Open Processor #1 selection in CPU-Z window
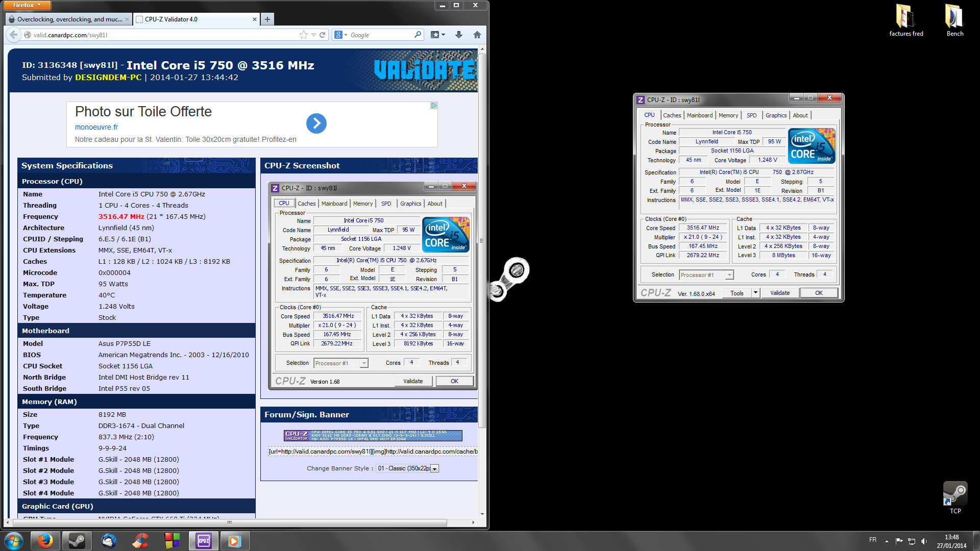This screenshot has width=980, height=551. point(706,275)
